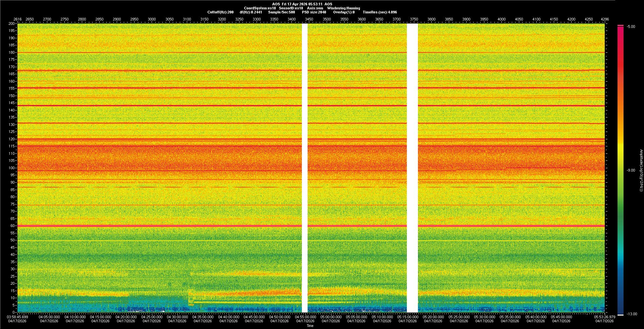This screenshot has height=329, width=644.
Task: Select the -9.00 color scale label
Action: [631, 171]
